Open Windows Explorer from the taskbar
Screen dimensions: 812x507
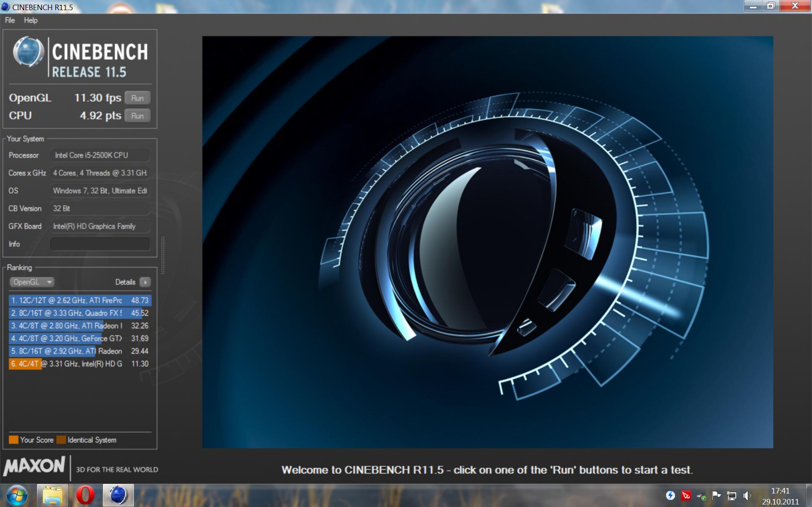(52, 495)
